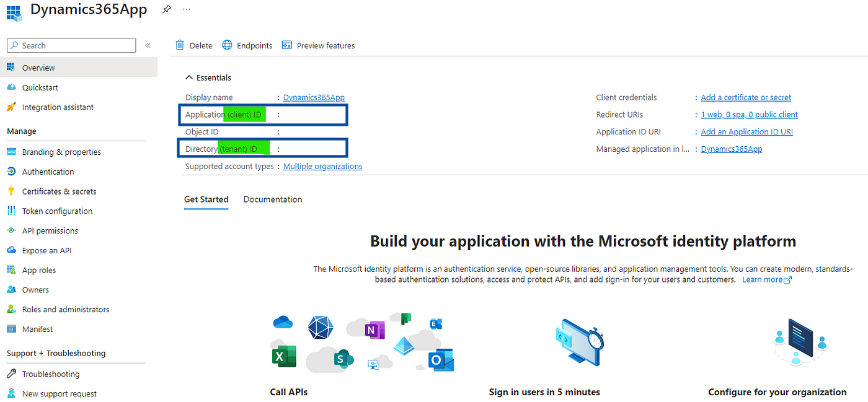Click the Object ID label
Screen dimensions: 868x402
[x=202, y=132]
